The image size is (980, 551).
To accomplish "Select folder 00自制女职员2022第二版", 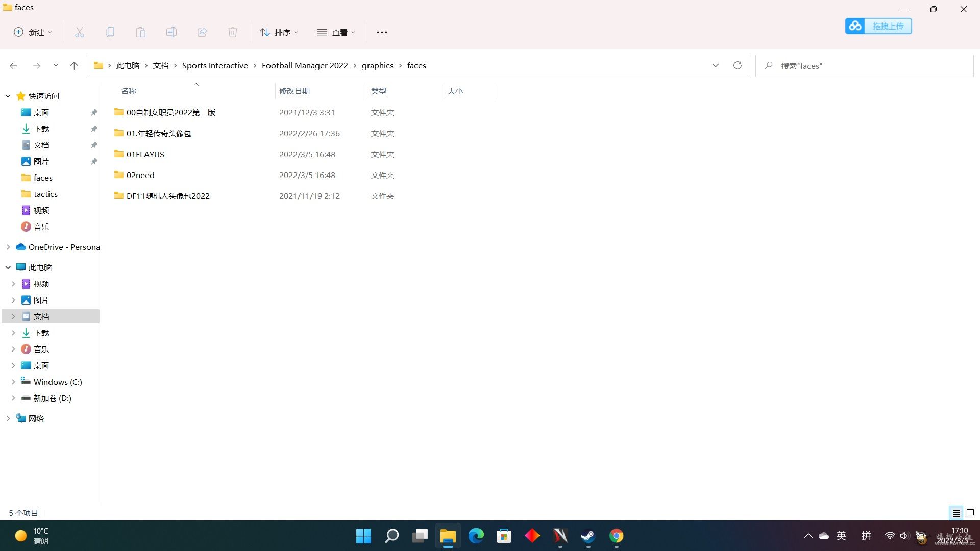I will [171, 112].
